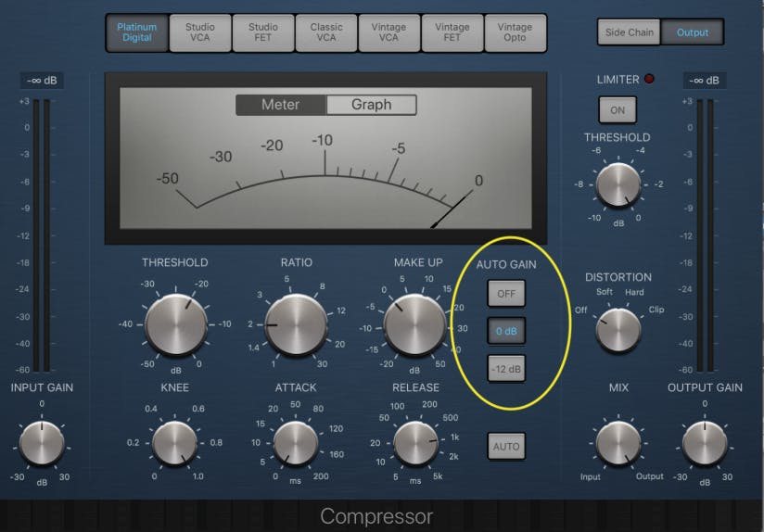Set Auto Gain to OFF
Screen dimensions: 764x532
pos(506,294)
